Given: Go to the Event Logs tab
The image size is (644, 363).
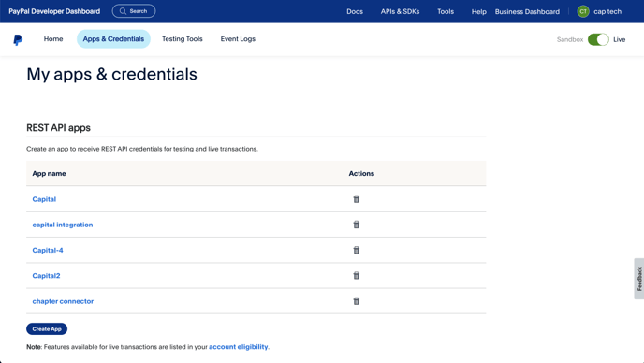Looking at the screenshot, I should point(238,39).
